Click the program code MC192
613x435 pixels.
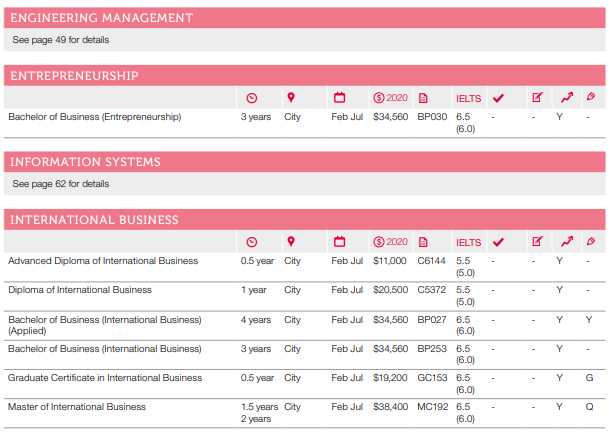pyautogui.click(x=431, y=407)
